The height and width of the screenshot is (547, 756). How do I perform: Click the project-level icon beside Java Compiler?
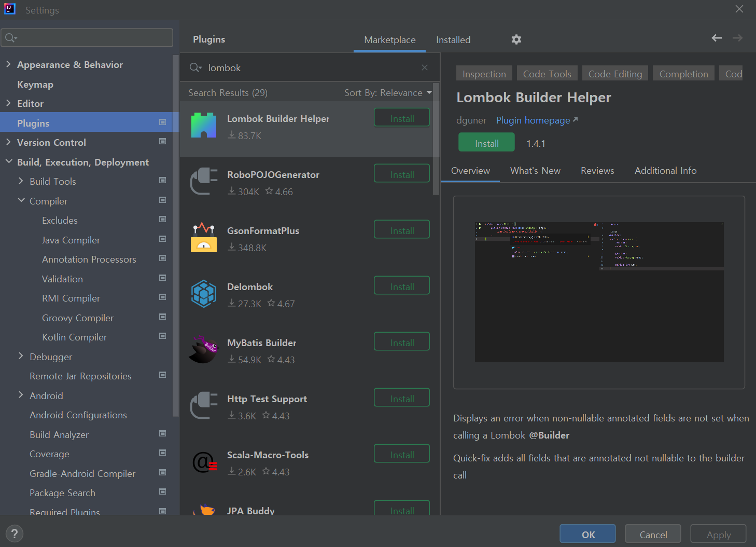click(162, 239)
